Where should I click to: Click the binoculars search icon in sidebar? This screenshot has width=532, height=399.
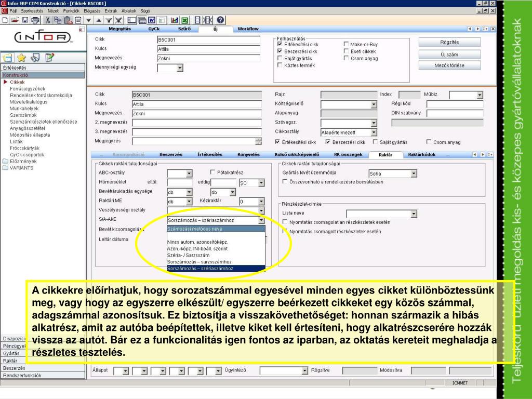35,58
